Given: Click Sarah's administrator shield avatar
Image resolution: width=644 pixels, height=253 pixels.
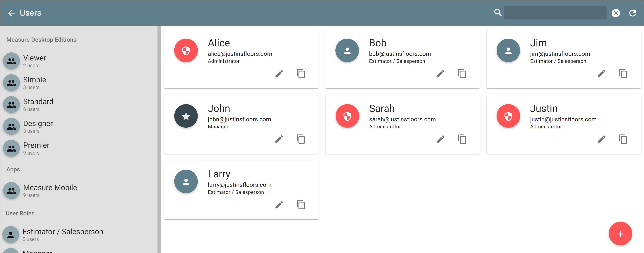Looking at the screenshot, I should point(347,116).
